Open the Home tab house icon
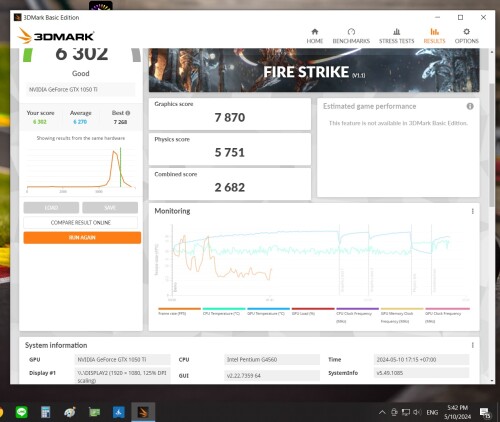500x422 pixels. coord(314,32)
